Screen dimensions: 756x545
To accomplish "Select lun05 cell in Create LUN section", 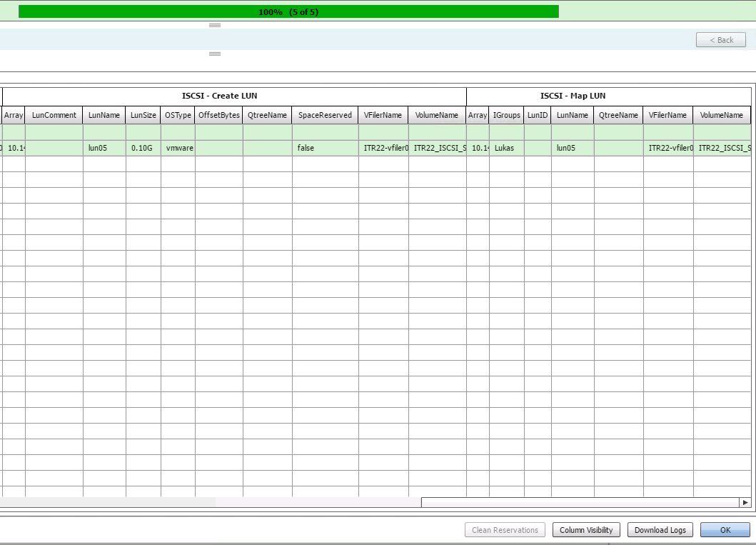I will [104, 148].
